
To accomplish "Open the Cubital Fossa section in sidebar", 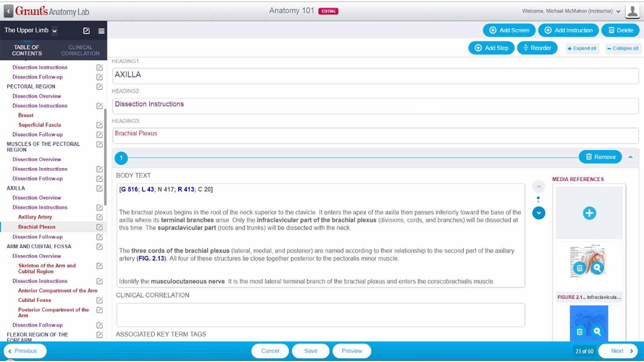I will (34, 300).
